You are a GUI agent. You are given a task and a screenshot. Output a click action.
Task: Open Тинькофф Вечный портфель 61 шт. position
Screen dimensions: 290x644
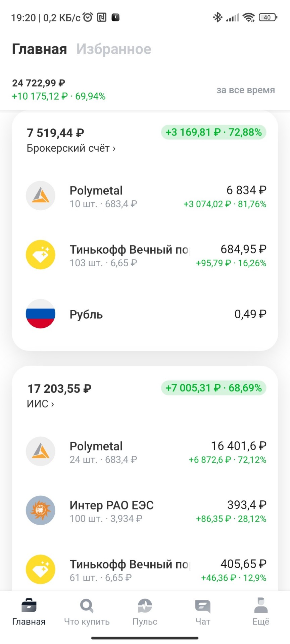pyautogui.click(x=145, y=570)
